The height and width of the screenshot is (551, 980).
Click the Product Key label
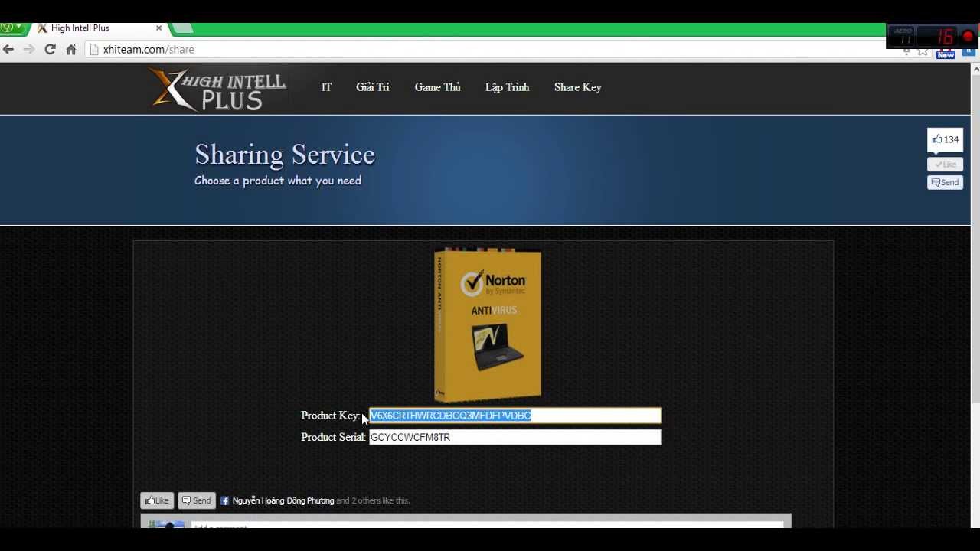330,416
